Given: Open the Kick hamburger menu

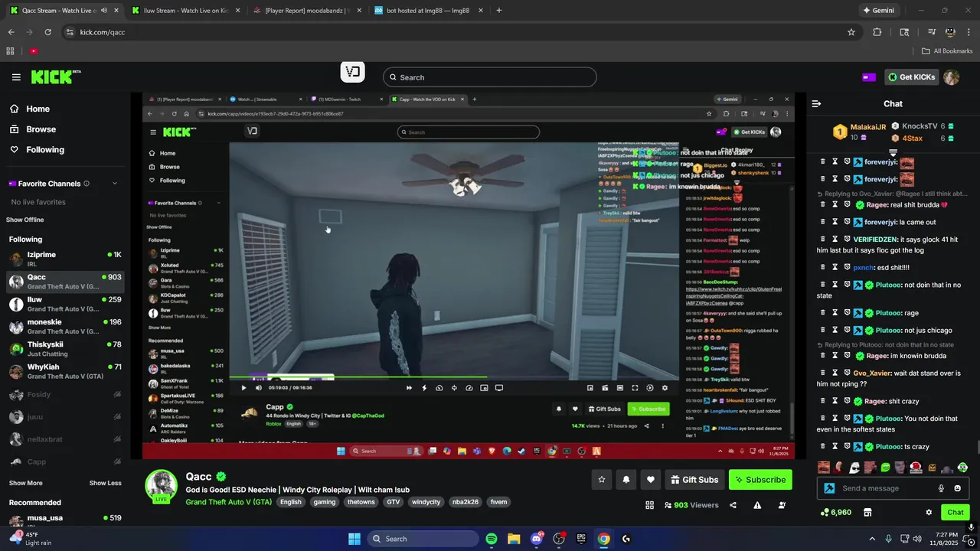Looking at the screenshot, I should (16, 77).
